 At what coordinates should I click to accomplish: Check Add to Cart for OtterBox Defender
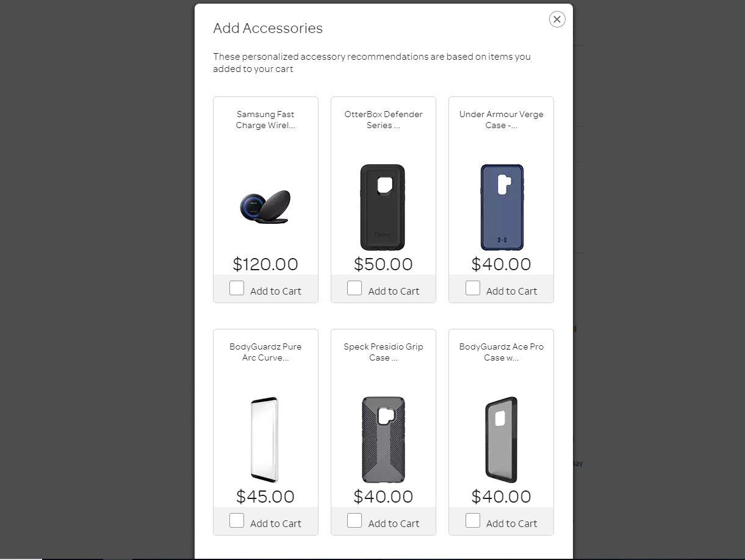[x=355, y=288]
